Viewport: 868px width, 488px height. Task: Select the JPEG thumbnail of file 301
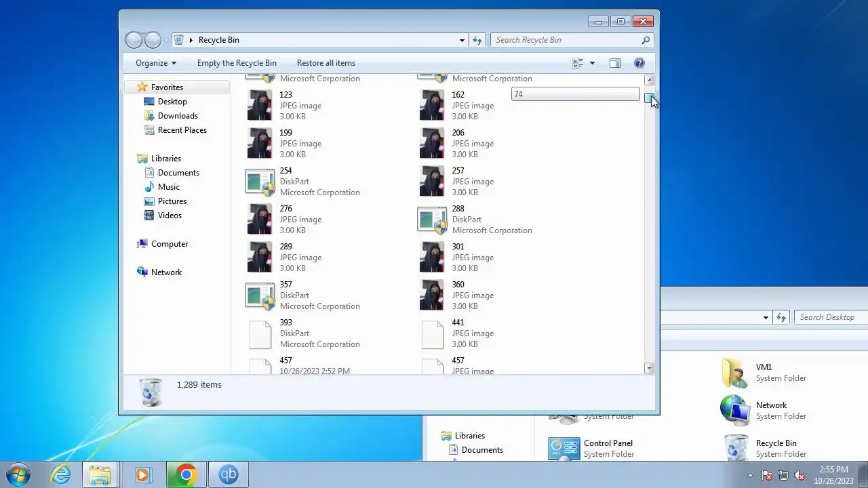(x=432, y=258)
